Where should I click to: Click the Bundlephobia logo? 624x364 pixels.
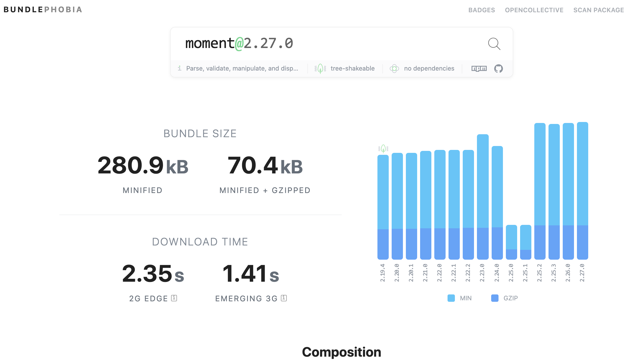(43, 10)
